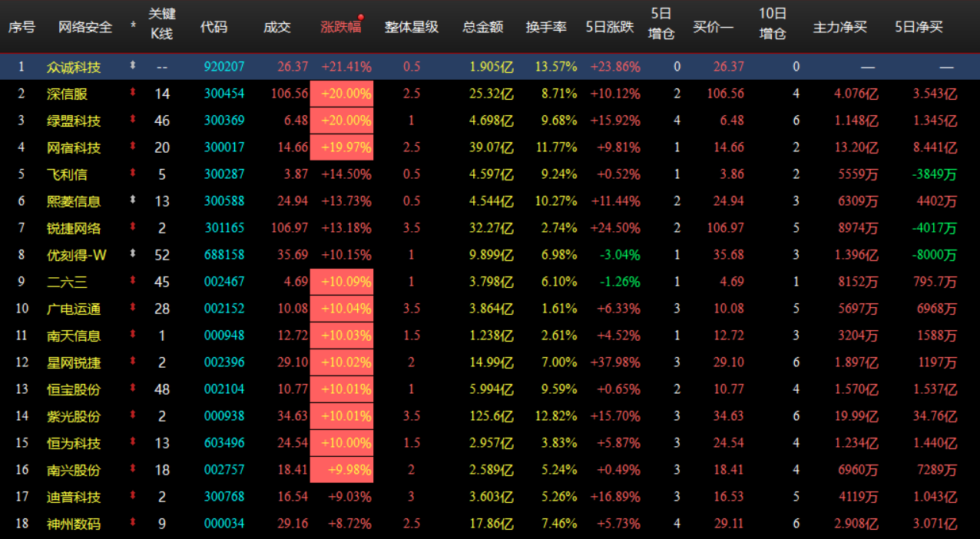
Task: Select stock name 众诚科技
Action: click(x=74, y=67)
